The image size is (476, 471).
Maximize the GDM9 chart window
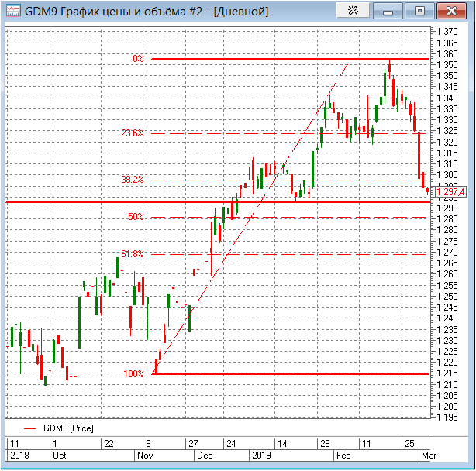(x=419, y=12)
